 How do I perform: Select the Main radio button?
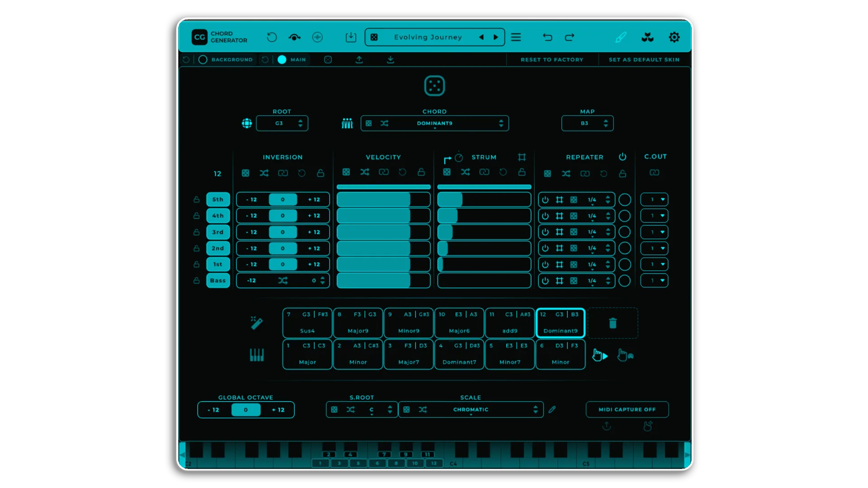pos(282,60)
